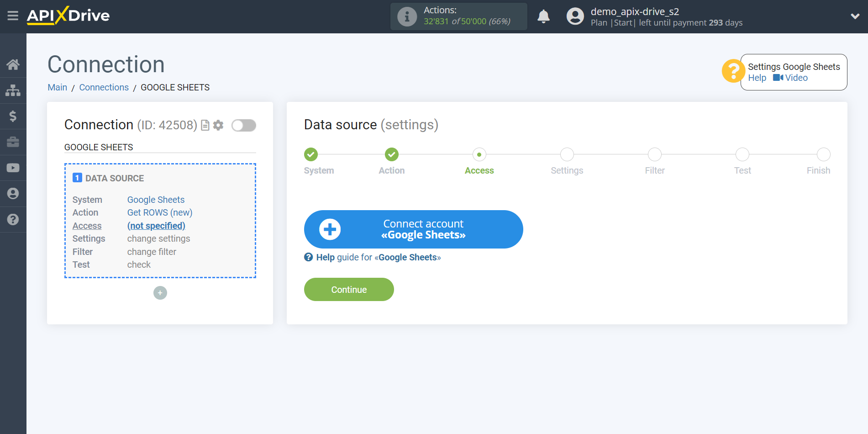Open the notifications bell
868x434 pixels.
543,16
